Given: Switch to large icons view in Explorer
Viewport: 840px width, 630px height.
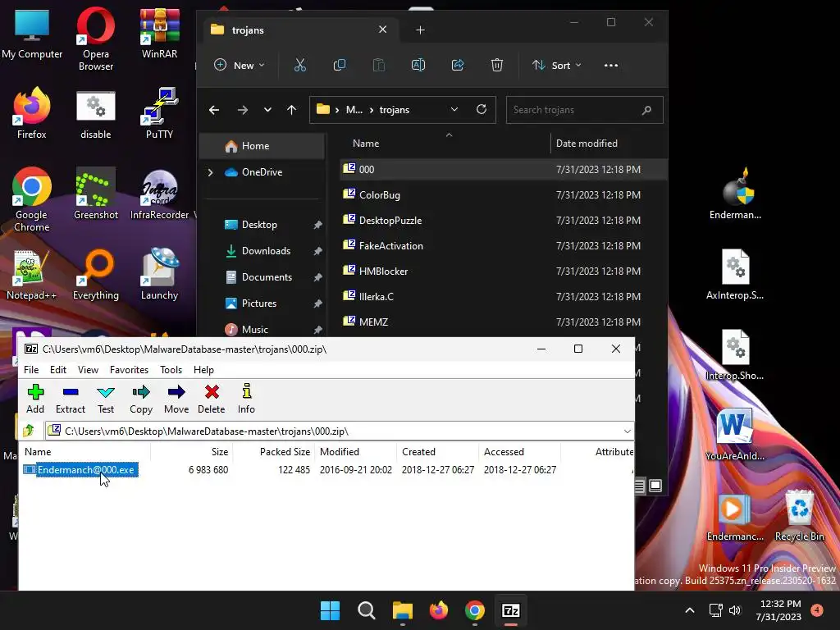Looking at the screenshot, I should [655, 486].
